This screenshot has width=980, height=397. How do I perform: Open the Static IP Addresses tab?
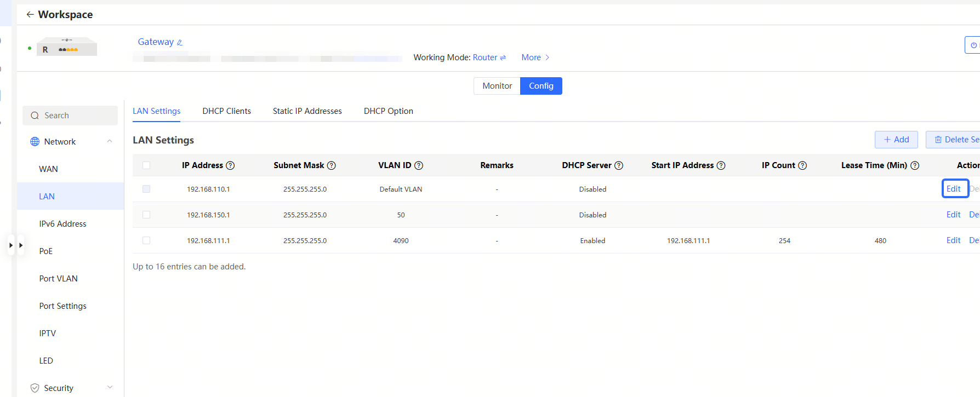(307, 111)
